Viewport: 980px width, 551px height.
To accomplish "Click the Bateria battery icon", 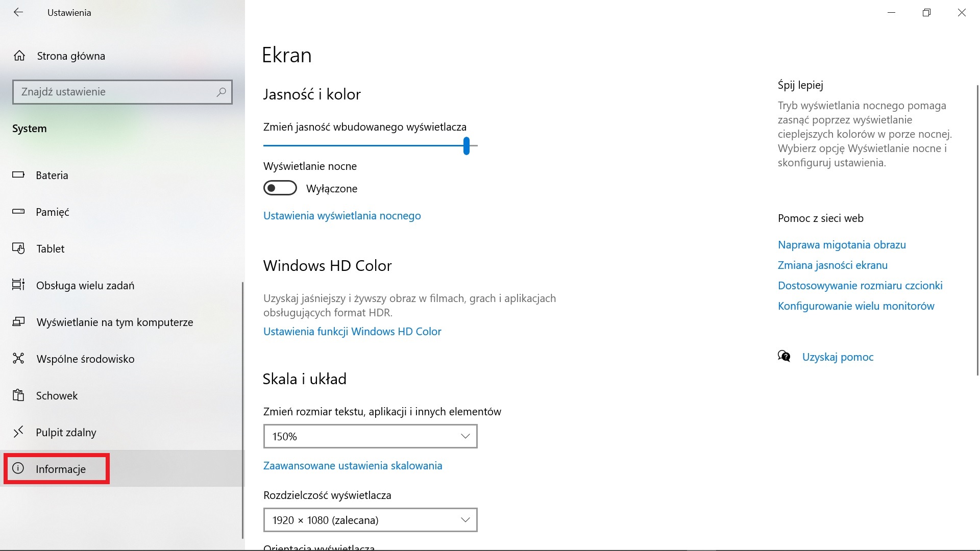I will point(18,175).
